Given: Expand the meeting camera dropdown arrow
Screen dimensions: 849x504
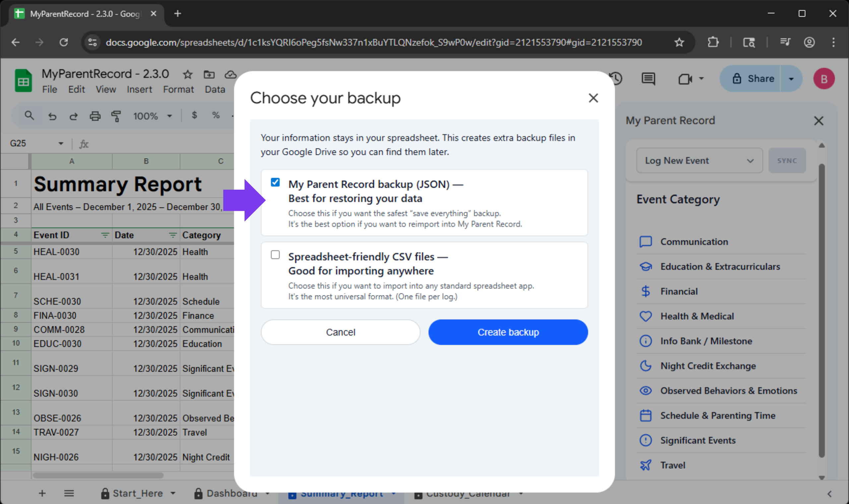Looking at the screenshot, I should (701, 79).
